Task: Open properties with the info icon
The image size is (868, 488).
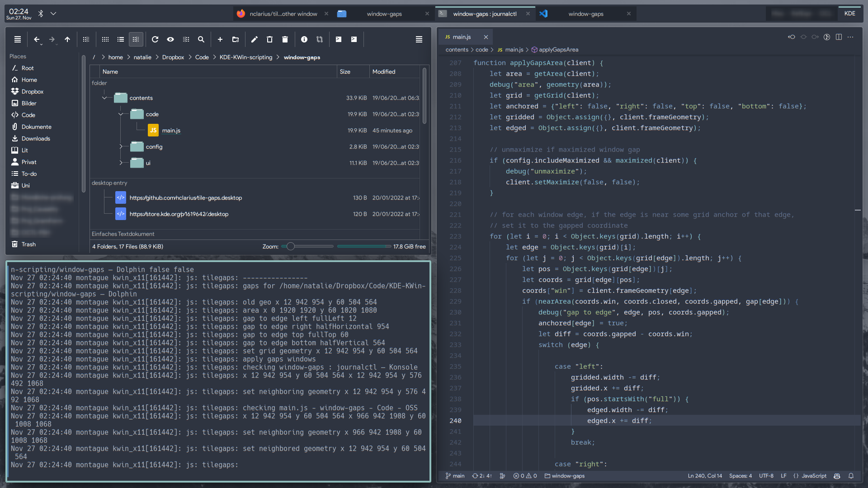Action: click(304, 40)
